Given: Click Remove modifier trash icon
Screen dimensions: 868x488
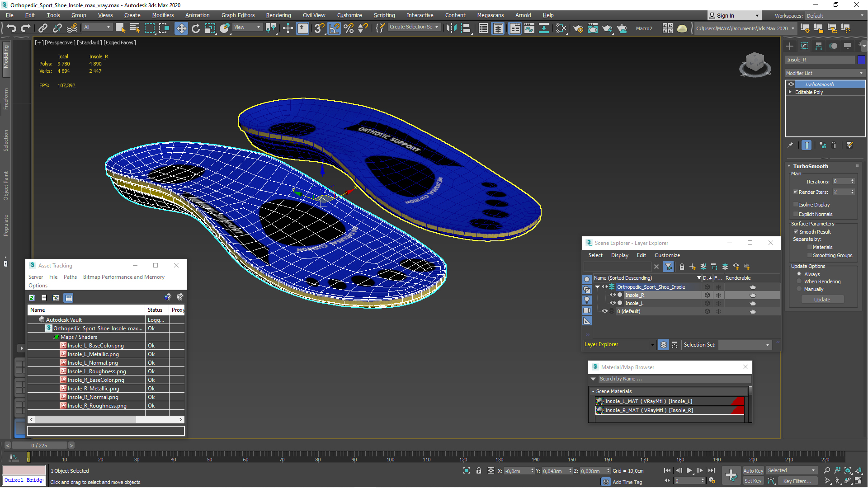Looking at the screenshot, I should pos(834,145).
